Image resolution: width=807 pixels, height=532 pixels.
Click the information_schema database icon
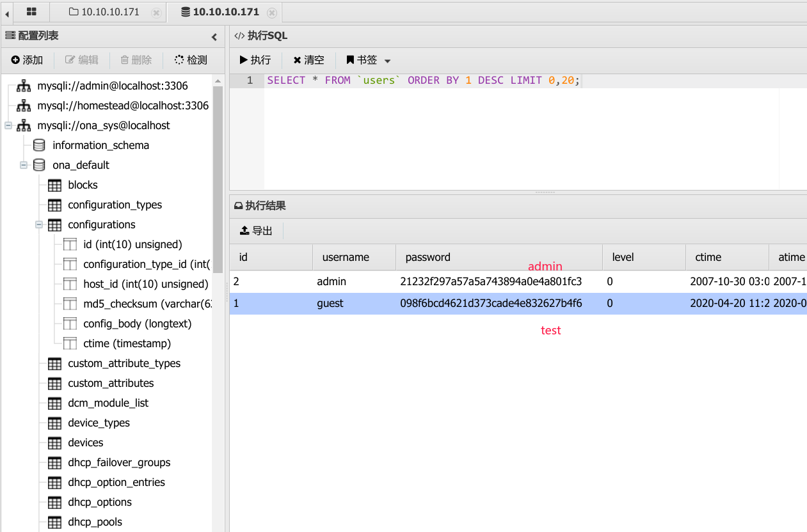point(39,145)
